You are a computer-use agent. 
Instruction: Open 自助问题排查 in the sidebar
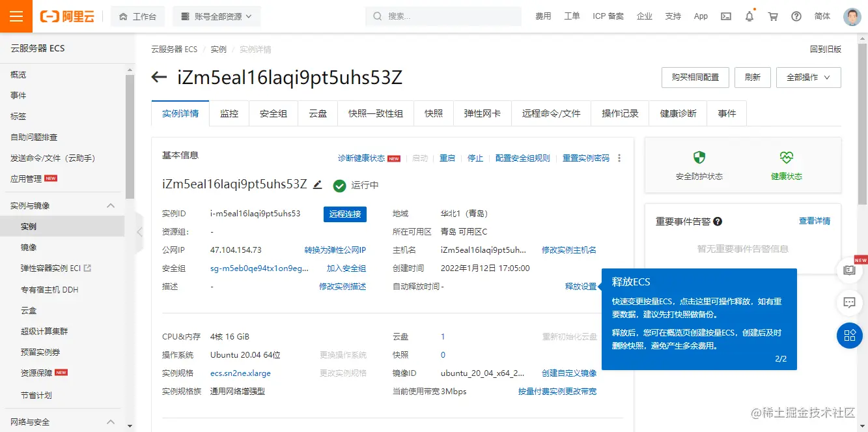point(34,137)
